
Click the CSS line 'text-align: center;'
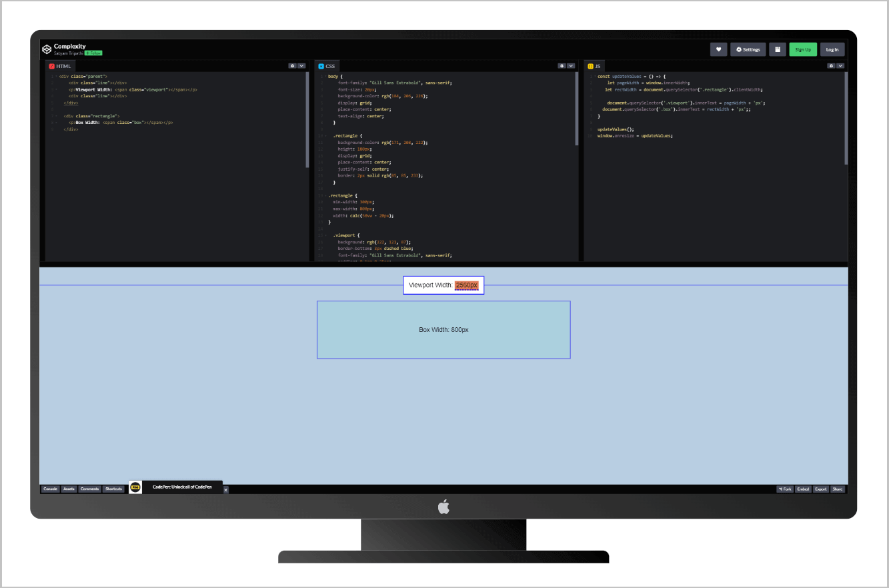point(361,116)
